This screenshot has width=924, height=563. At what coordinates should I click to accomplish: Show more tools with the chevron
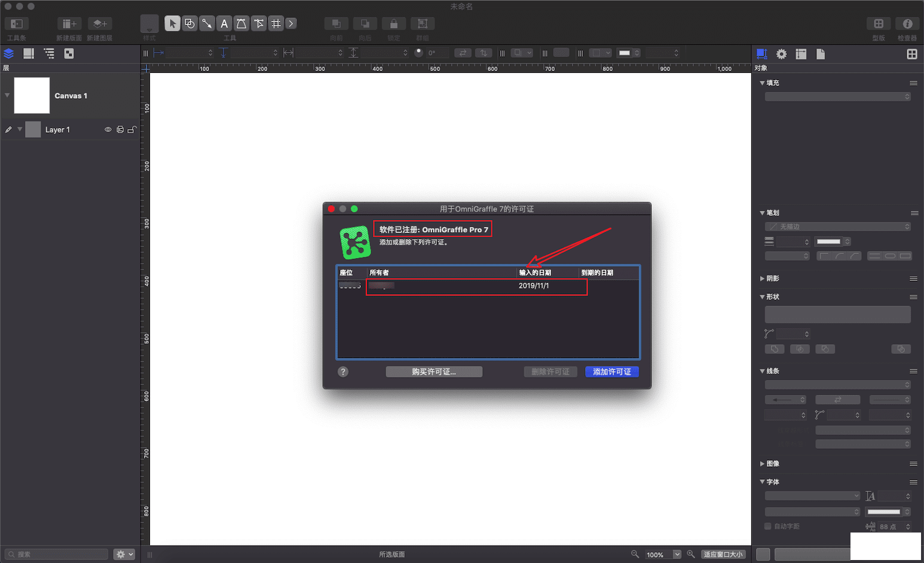click(x=291, y=24)
